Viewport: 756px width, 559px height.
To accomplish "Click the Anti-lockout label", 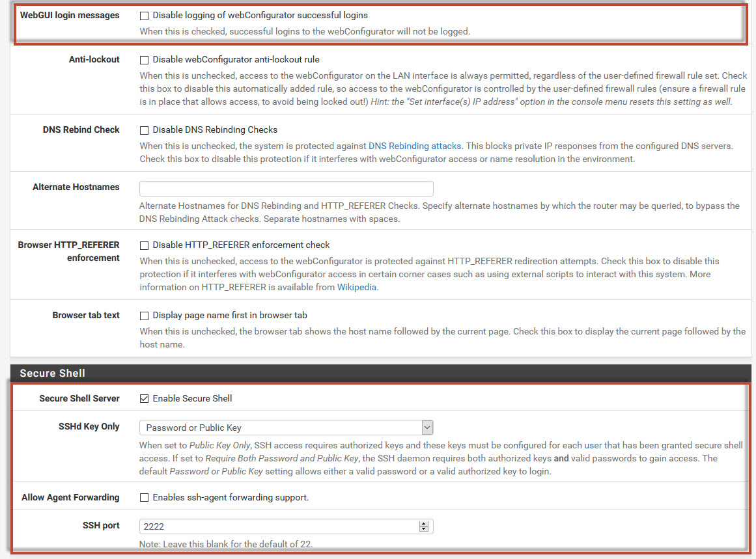I will [94, 60].
